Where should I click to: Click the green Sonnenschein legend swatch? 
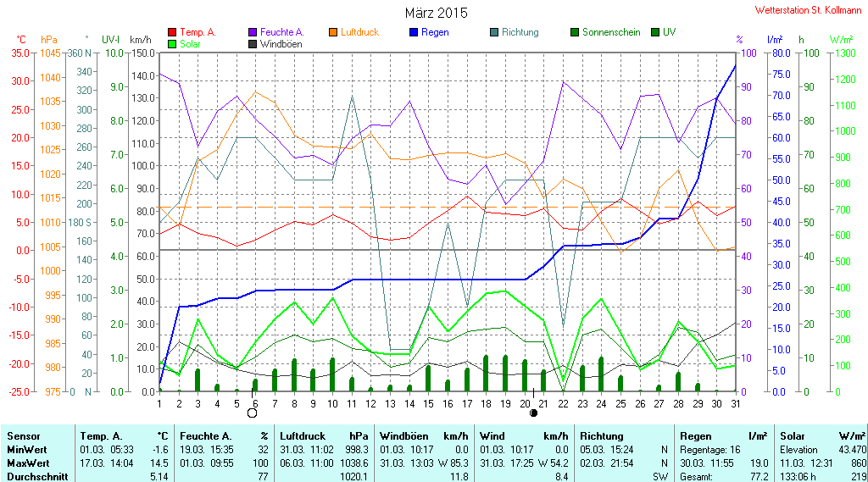tap(575, 33)
